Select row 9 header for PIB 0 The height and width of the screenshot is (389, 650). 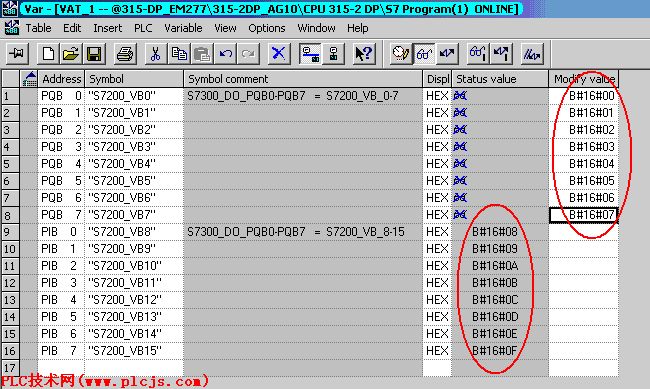click(x=10, y=232)
